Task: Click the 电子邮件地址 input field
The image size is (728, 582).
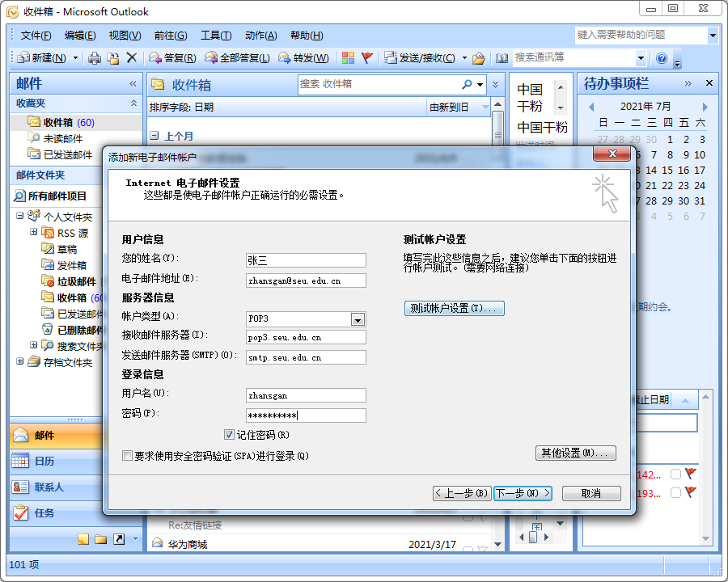Action: [x=306, y=280]
